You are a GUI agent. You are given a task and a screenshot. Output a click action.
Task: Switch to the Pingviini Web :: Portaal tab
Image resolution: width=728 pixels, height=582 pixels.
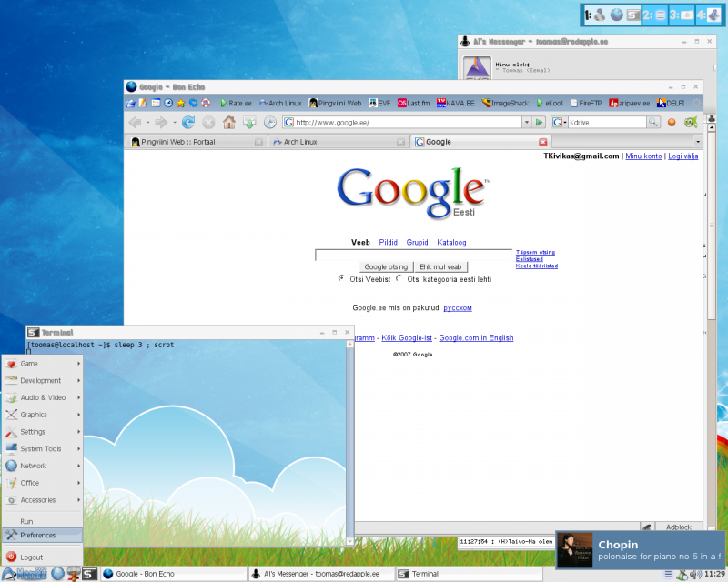[197, 142]
